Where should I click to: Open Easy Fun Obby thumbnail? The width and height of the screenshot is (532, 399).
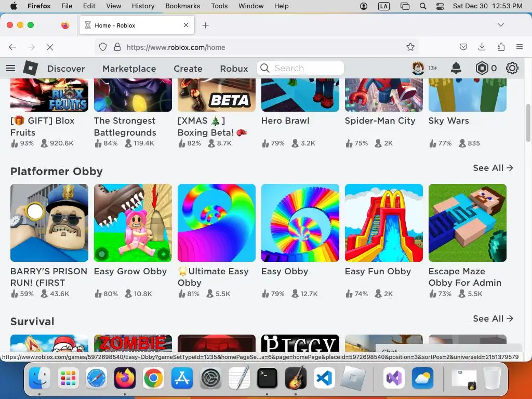click(x=384, y=223)
